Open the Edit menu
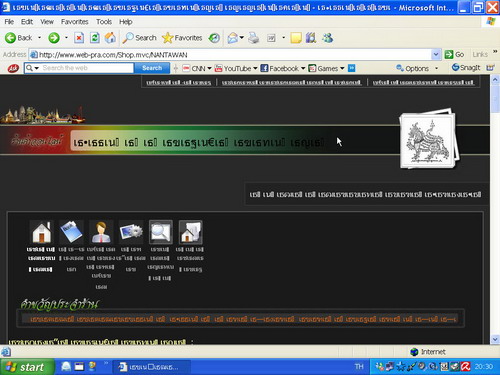500x375 pixels. tap(27, 22)
